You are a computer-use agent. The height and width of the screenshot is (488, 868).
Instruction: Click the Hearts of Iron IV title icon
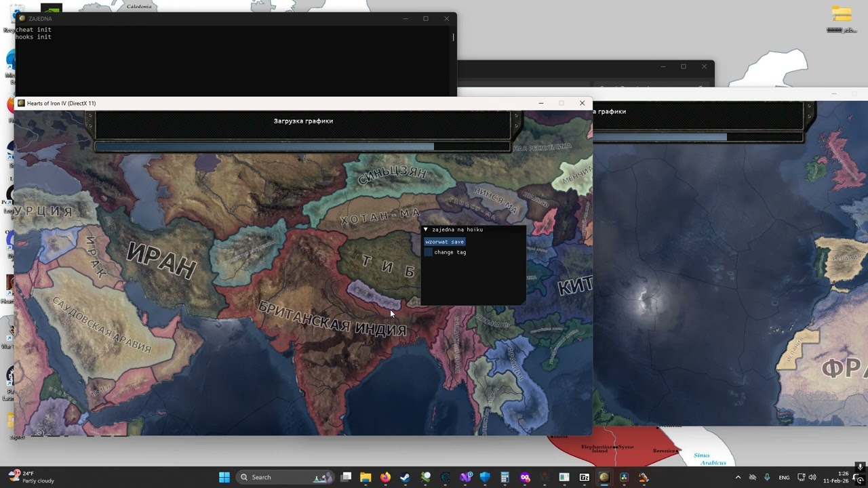coord(21,103)
